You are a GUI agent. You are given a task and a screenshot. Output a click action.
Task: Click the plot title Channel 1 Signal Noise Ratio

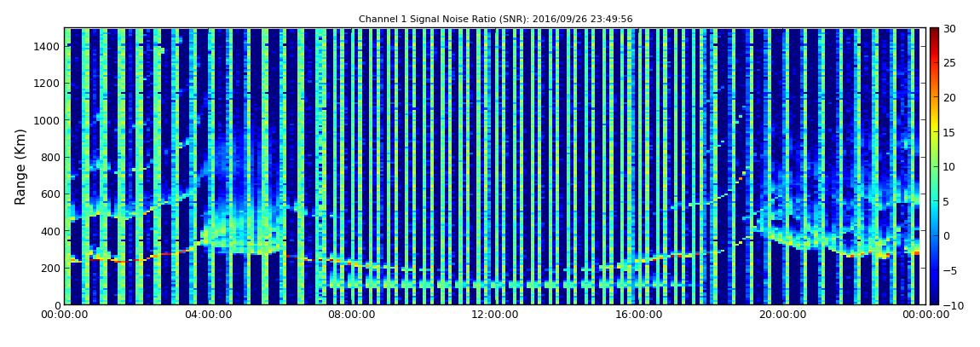pyautogui.click(x=496, y=20)
